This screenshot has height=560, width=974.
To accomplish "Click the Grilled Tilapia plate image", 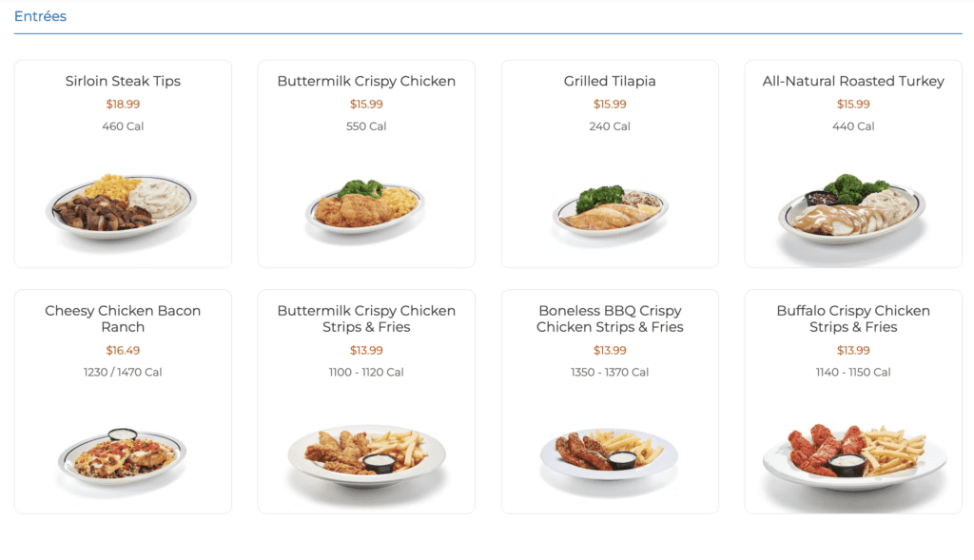I will click(x=609, y=204).
